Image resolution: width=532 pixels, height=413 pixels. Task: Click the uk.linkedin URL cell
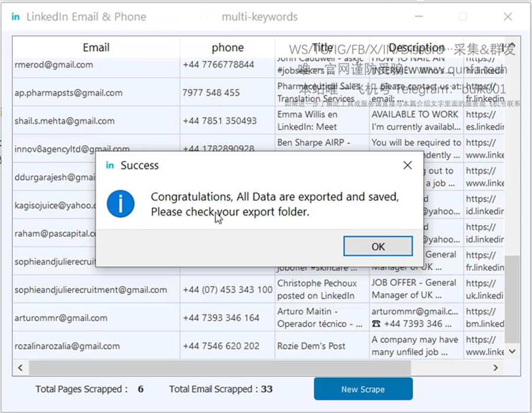click(x=484, y=290)
